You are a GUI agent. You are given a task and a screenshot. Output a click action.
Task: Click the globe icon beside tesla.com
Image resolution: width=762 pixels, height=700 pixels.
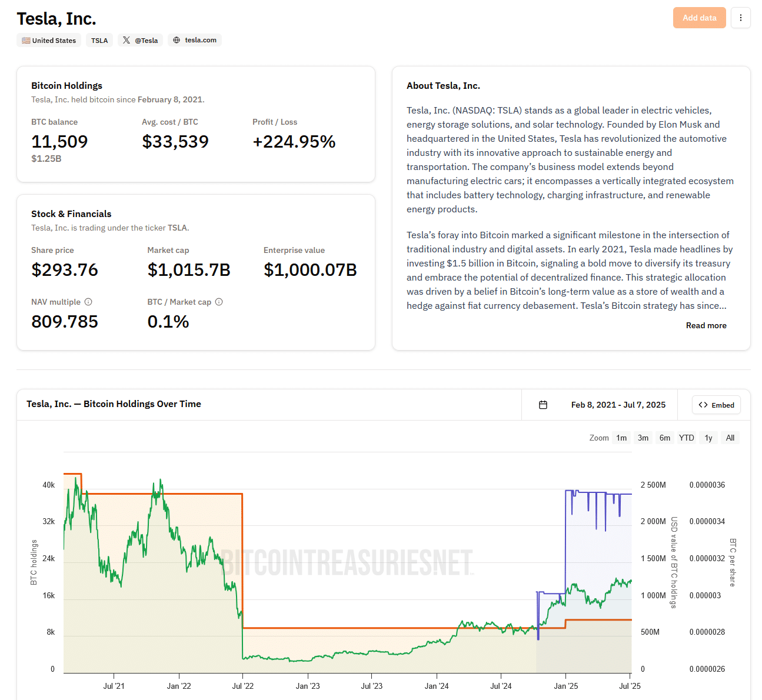click(x=177, y=40)
